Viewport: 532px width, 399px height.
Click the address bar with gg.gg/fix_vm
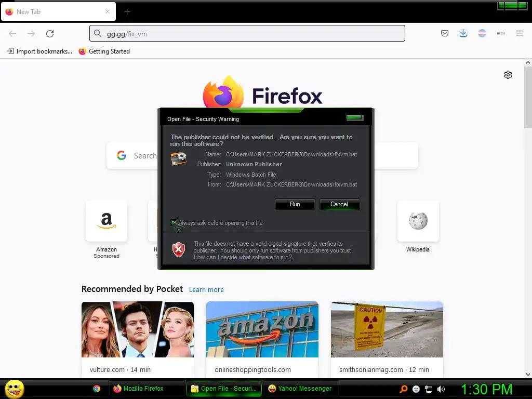pyautogui.click(x=247, y=34)
